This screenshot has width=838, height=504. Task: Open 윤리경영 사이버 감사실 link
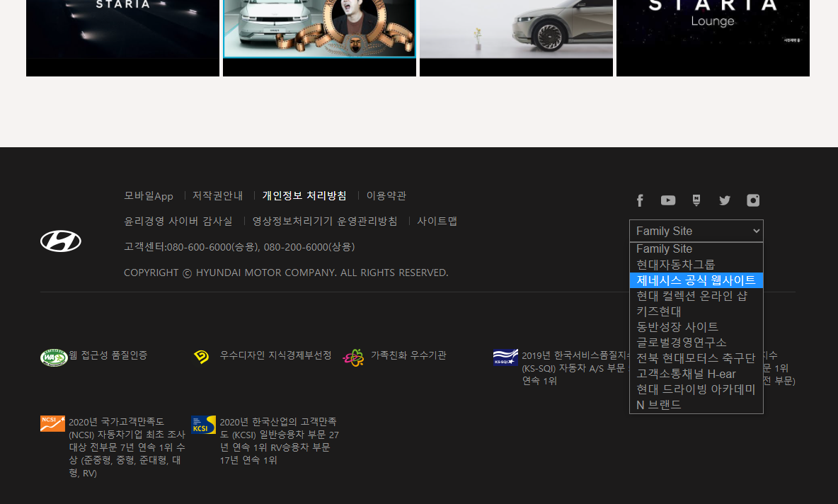(x=178, y=222)
